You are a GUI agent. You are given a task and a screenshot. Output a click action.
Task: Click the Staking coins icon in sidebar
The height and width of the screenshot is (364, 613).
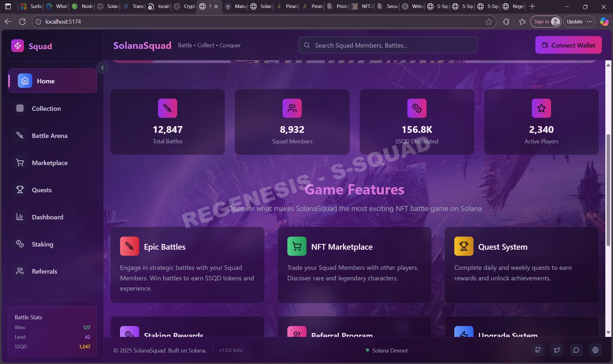point(20,244)
